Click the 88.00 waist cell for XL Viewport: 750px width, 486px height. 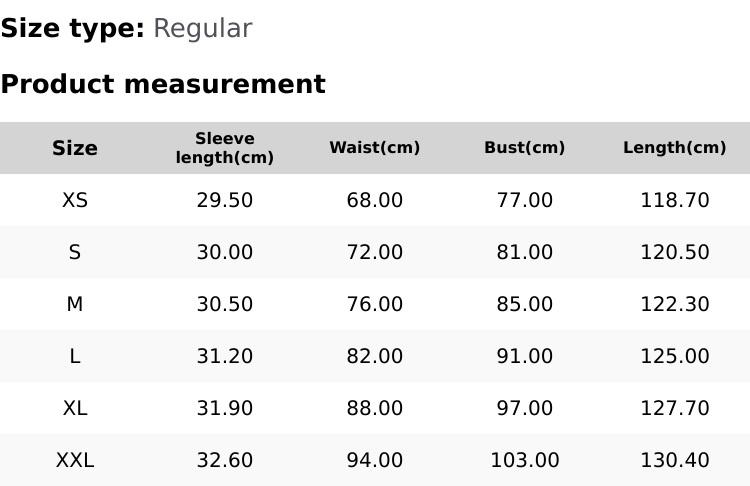pos(375,408)
